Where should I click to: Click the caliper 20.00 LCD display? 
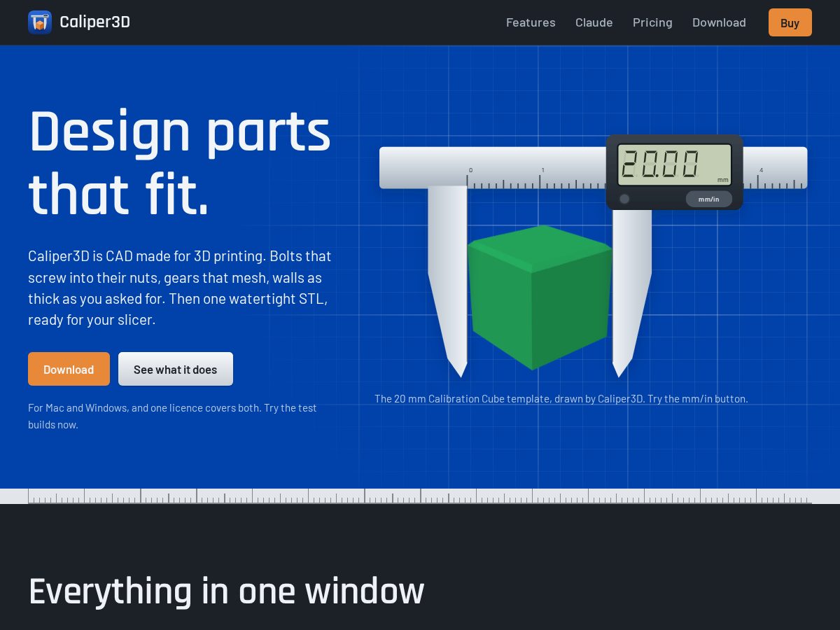[x=674, y=164]
